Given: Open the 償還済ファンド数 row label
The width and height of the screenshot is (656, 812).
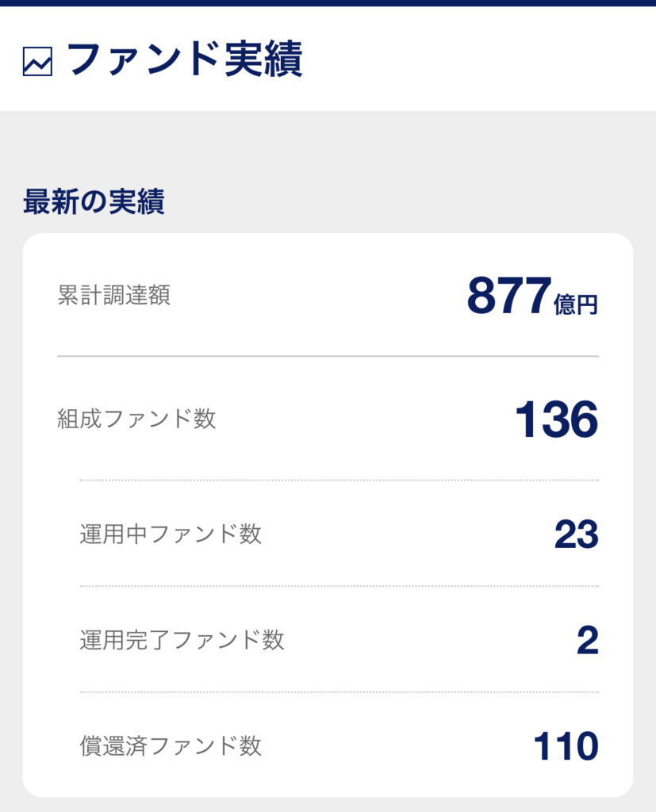Looking at the screenshot, I should [171, 746].
